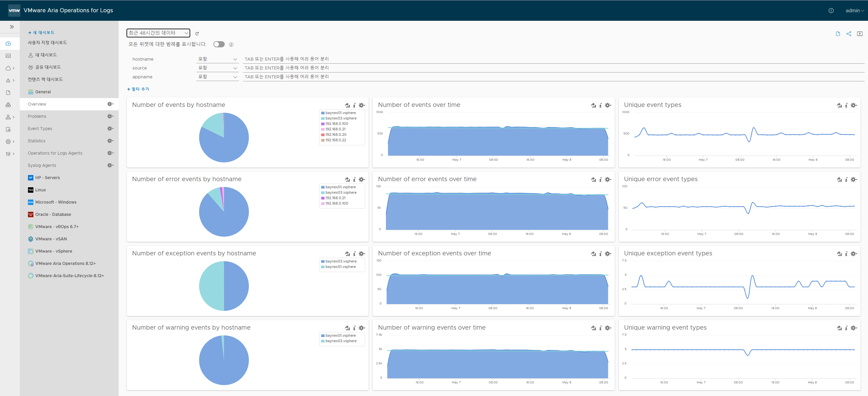Toggle baynex03.vsphere legend in events by hostname

click(341, 118)
